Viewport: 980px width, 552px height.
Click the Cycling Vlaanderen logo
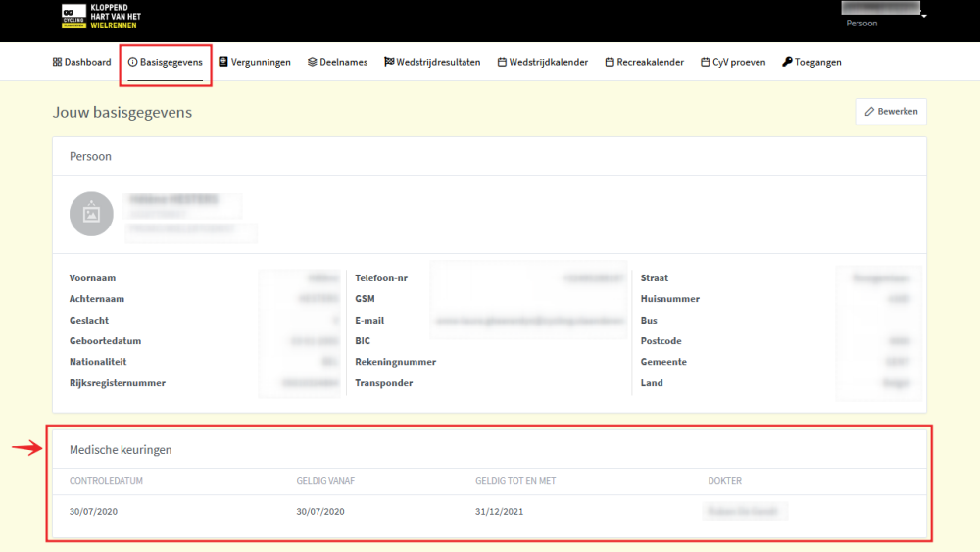pyautogui.click(x=101, y=17)
